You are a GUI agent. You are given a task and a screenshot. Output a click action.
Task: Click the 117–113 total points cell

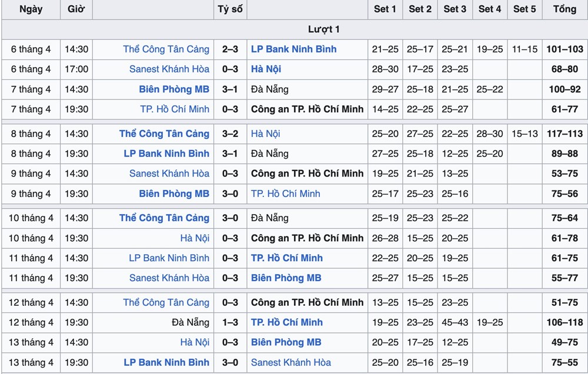click(564, 134)
